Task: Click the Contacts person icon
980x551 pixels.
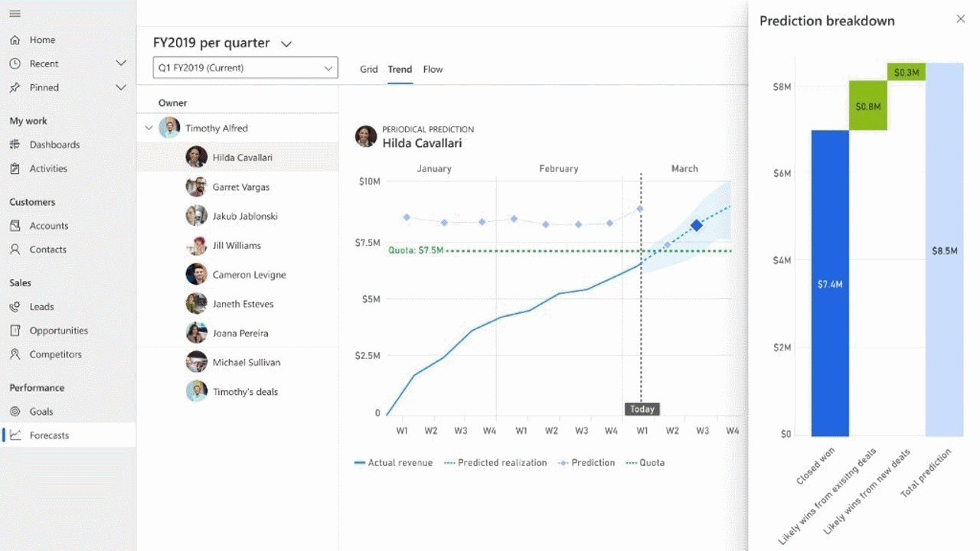Action: click(x=15, y=249)
